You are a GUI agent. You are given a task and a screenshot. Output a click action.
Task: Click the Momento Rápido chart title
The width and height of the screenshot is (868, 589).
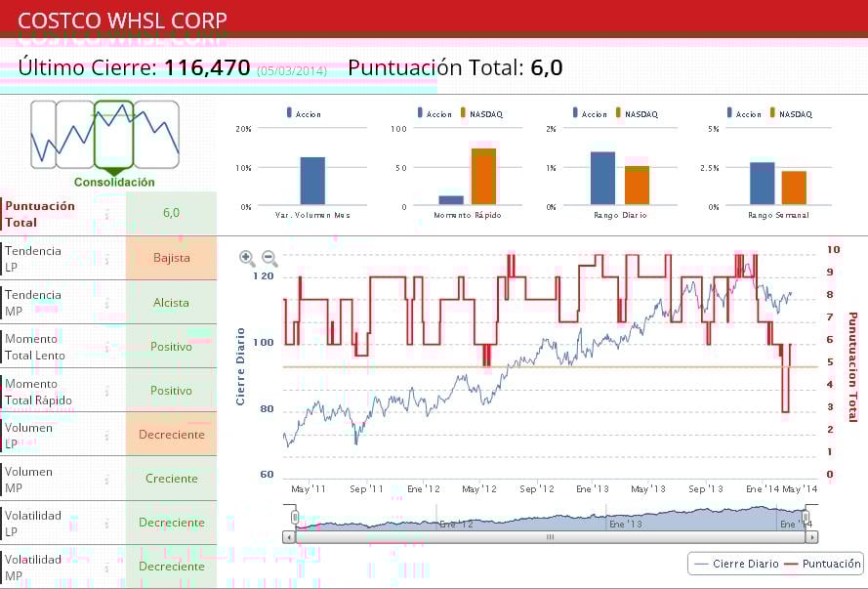(x=468, y=215)
